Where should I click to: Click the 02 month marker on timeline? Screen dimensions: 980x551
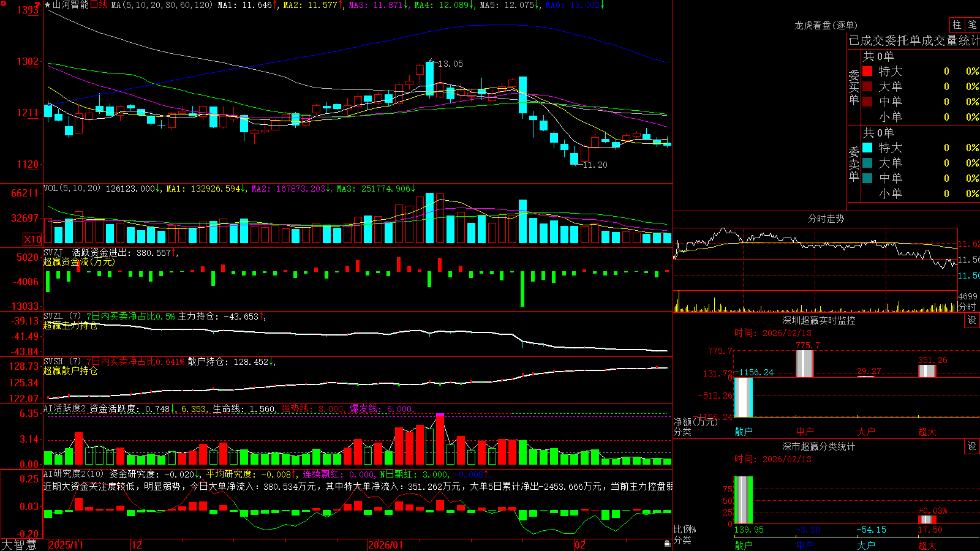tap(580, 545)
